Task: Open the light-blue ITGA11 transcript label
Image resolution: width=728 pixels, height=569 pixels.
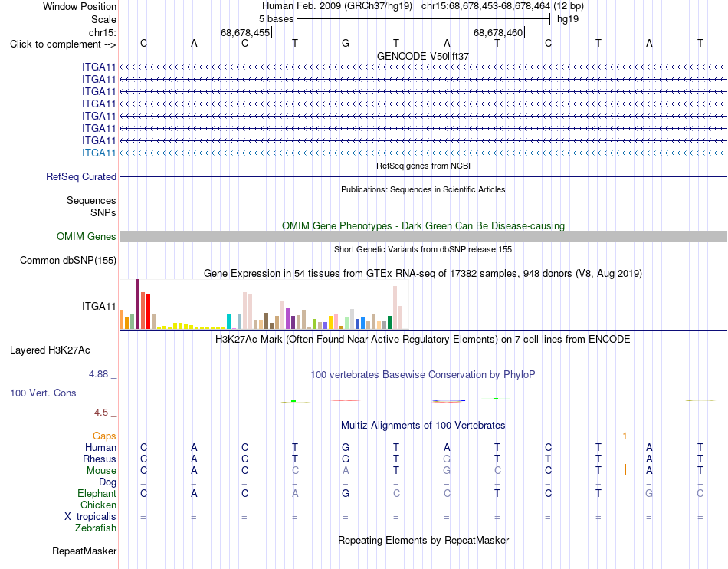Action: (x=99, y=153)
